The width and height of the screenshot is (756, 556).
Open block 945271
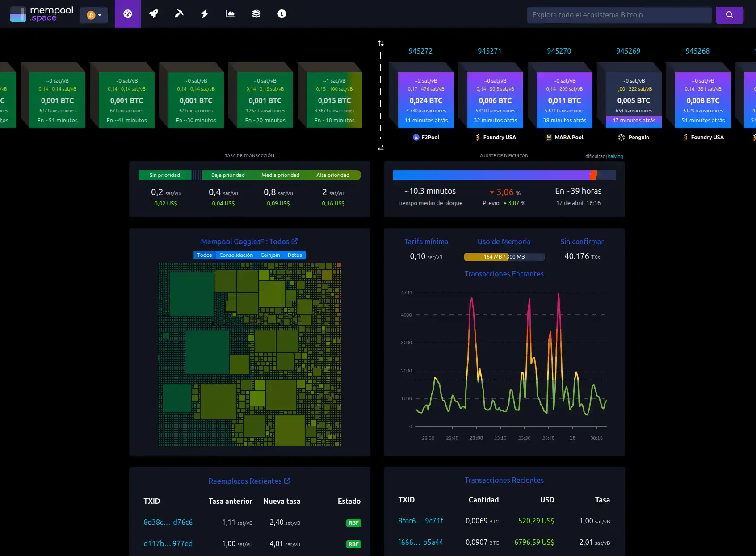490,51
